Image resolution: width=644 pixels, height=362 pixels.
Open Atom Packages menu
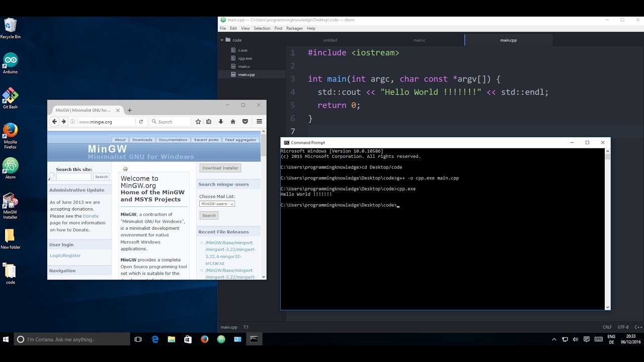click(294, 28)
